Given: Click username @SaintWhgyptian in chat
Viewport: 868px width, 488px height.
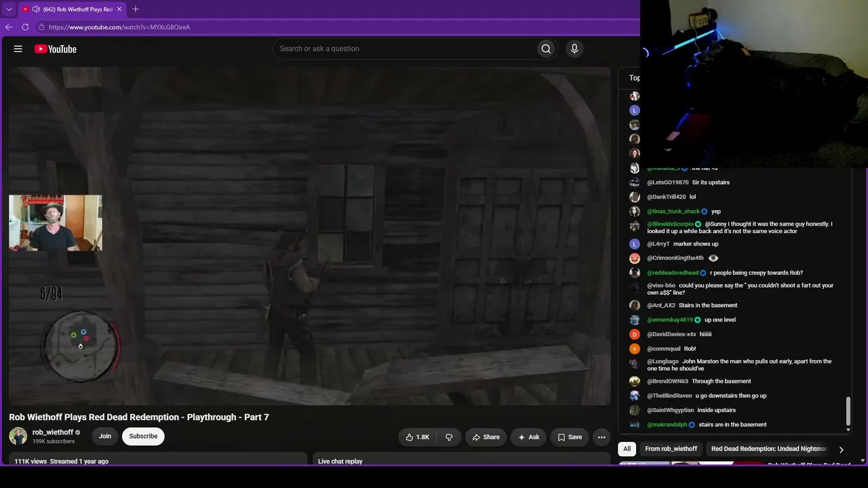Looking at the screenshot, I should click(671, 410).
